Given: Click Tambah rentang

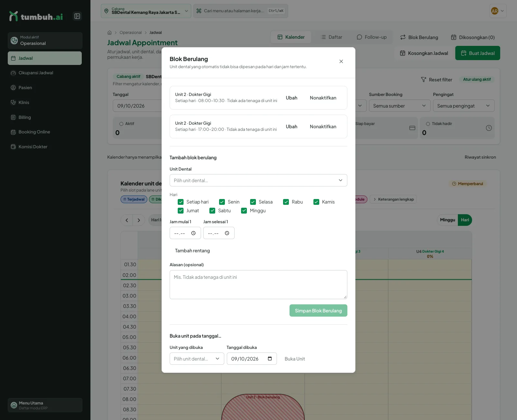Looking at the screenshot, I should click(x=193, y=251).
